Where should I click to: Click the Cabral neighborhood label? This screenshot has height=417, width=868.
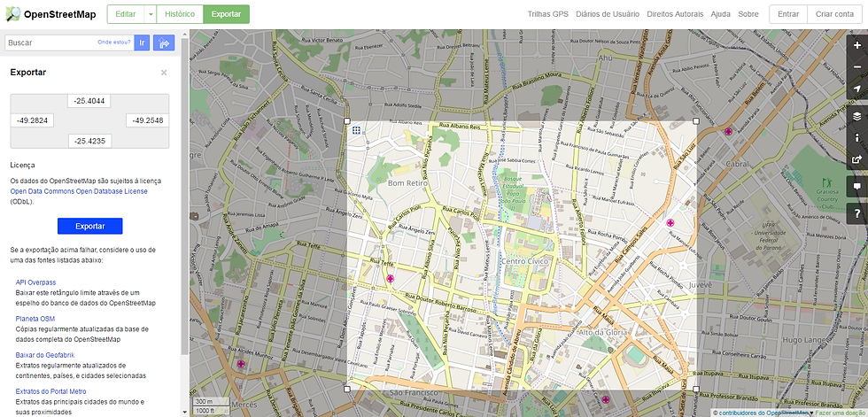click(737, 165)
